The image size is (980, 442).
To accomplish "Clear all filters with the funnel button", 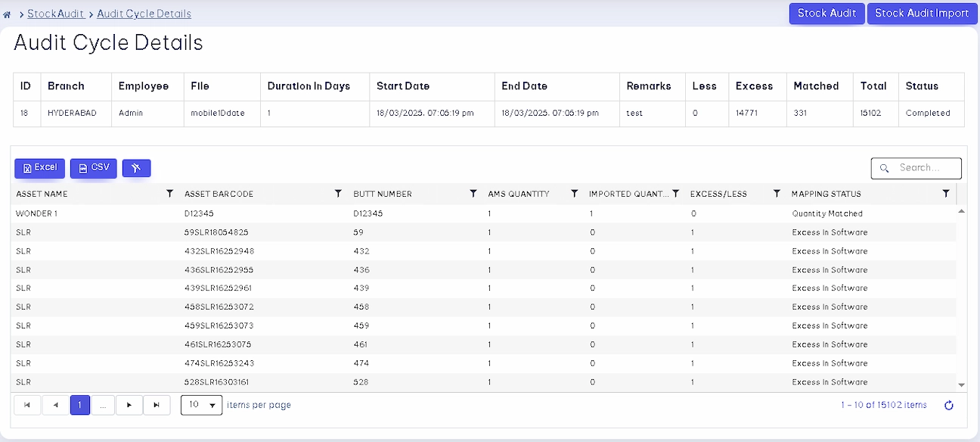I will pyautogui.click(x=137, y=168).
